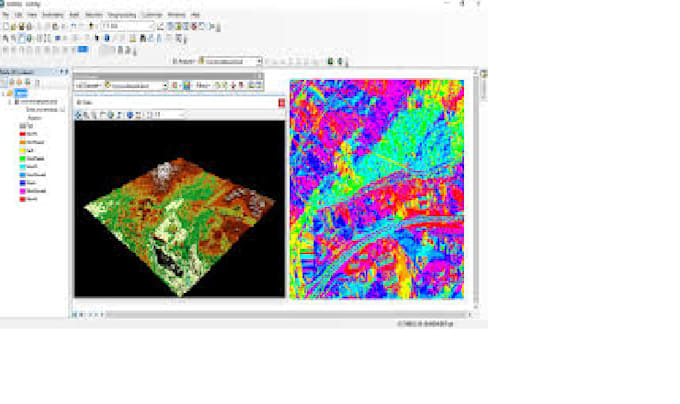680x404 pixels.
Task: Open the LAS dataset layer combo box
Action: coord(136,86)
